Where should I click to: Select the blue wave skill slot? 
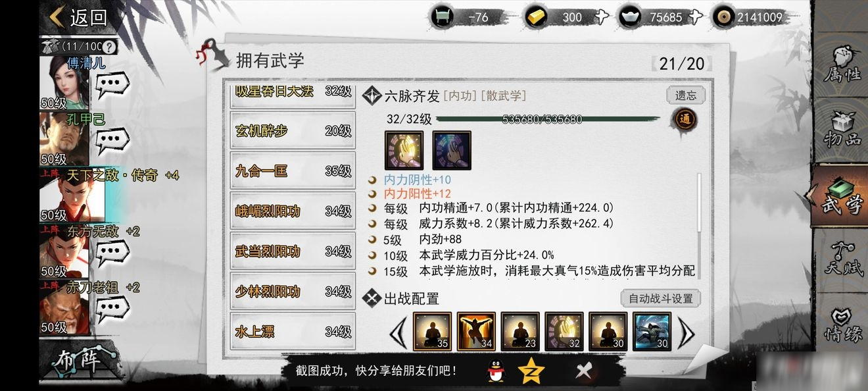(x=652, y=331)
